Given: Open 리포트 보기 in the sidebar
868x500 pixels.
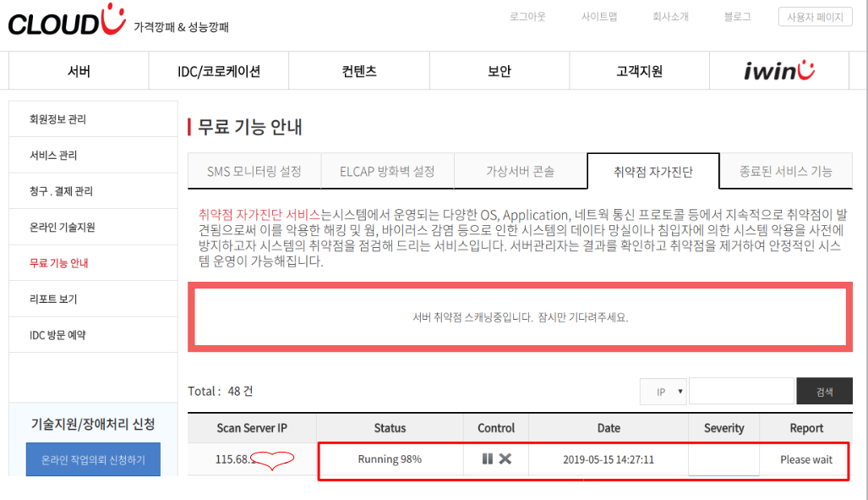Looking at the screenshot, I should (53, 299).
